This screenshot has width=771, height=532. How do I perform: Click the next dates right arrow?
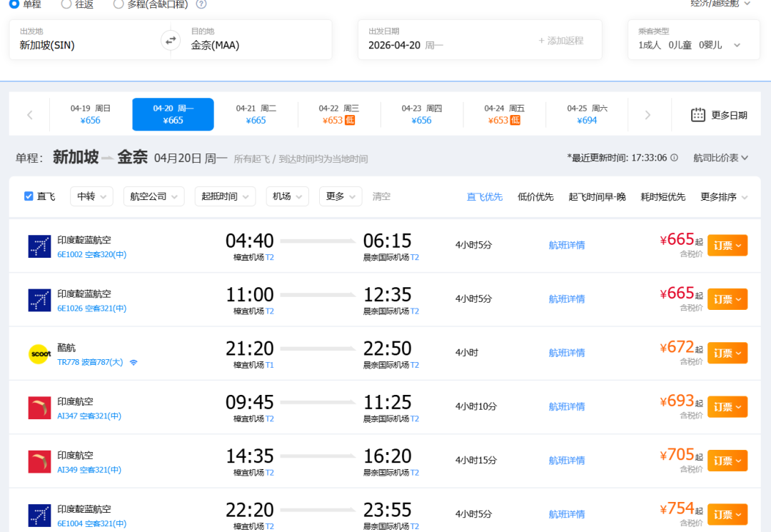(x=647, y=115)
